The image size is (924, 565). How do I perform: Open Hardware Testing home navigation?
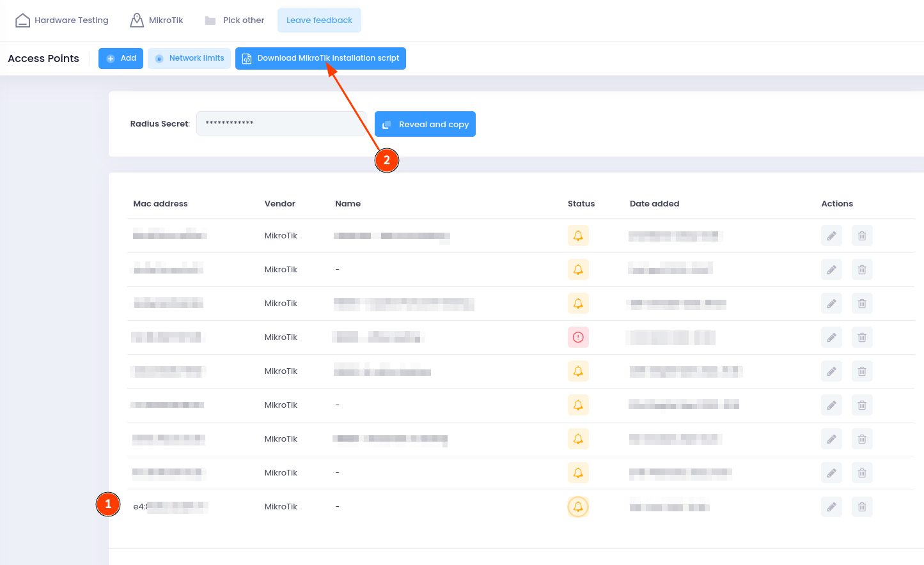(62, 20)
